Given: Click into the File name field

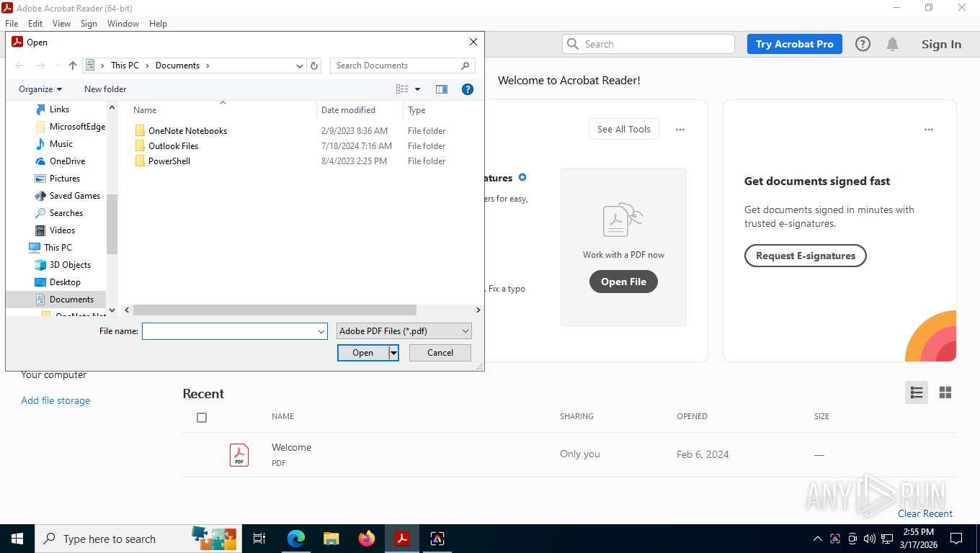Looking at the screenshot, I should point(229,331).
